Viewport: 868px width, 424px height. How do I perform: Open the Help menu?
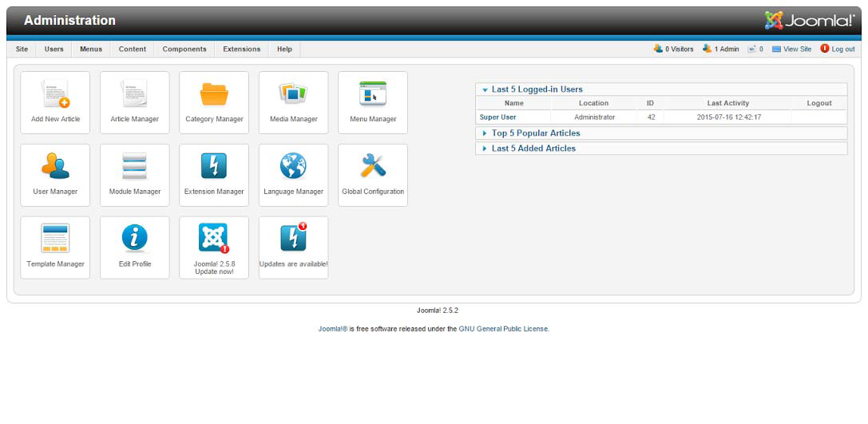pos(284,50)
